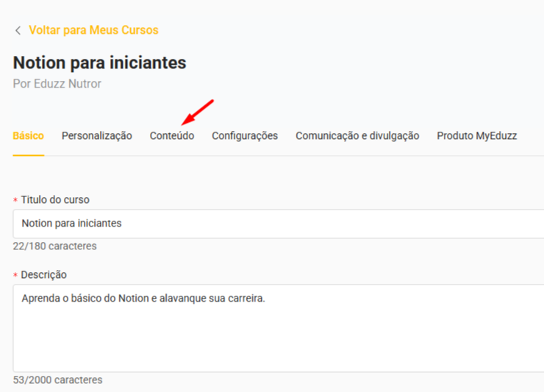The width and height of the screenshot is (544, 392).
Task: Select the Produto MyEduzz tab
Action: coord(477,136)
